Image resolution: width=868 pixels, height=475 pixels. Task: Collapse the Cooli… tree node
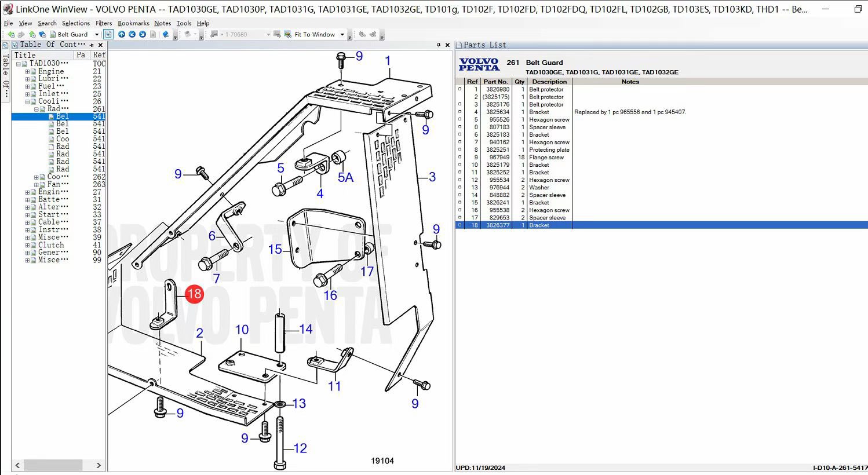(27, 102)
